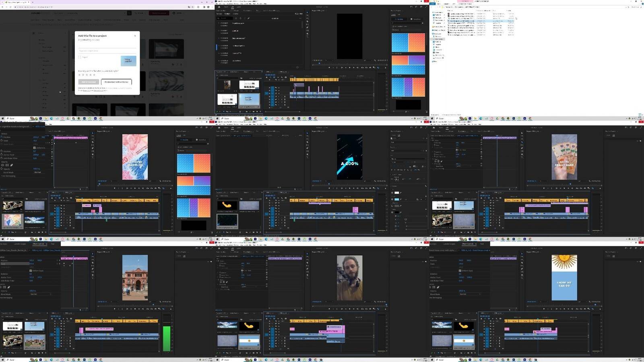Switch to Effect Controls tab in Casa Rosada window
This screenshot has width=644, height=362.
39,244
